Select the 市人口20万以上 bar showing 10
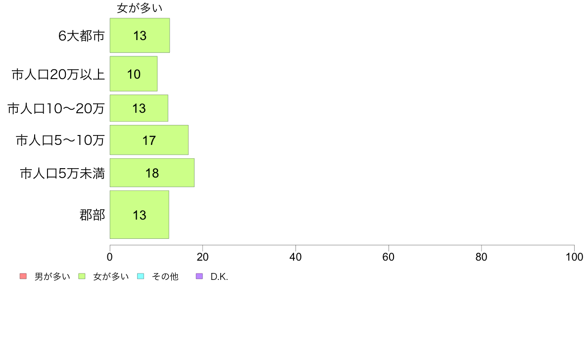The height and width of the screenshot is (364, 588). (134, 74)
